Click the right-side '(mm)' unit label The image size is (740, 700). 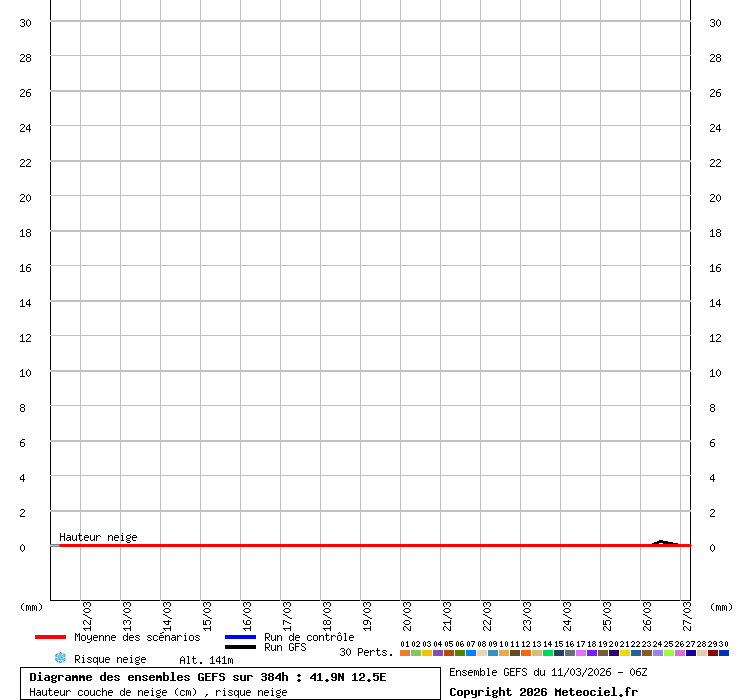pyautogui.click(x=721, y=606)
